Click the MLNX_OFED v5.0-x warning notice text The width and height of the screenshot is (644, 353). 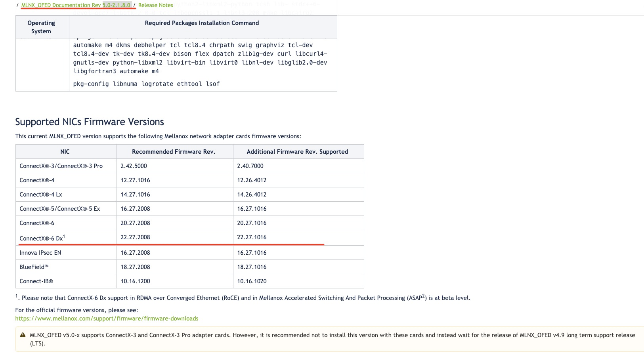pos(332,339)
